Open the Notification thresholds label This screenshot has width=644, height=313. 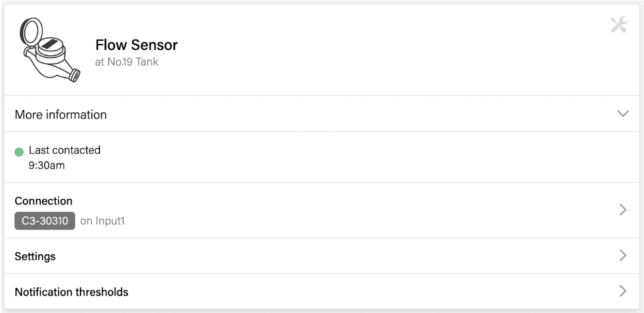(x=72, y=292)
